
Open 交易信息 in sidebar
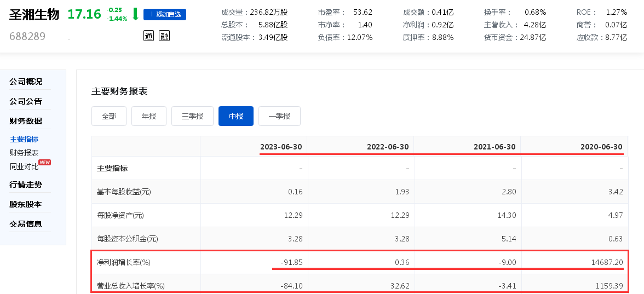point(26,224)
